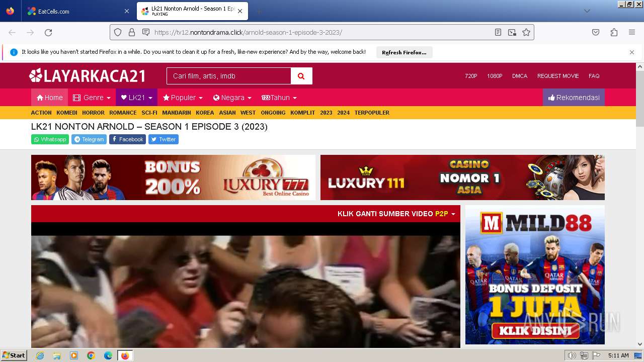Open the REQUEST MOVIE link

coord(558,76)
